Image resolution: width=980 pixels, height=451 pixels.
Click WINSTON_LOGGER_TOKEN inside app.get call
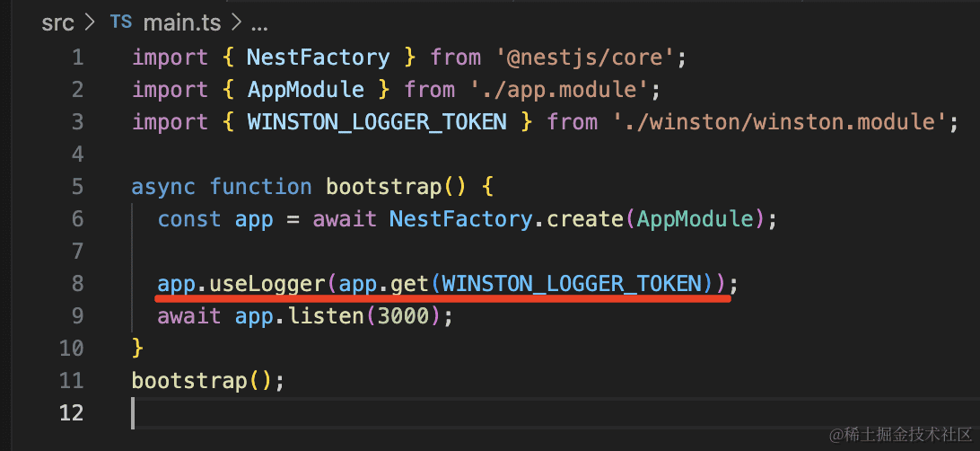pyautogui.click(x=572, y=284)
